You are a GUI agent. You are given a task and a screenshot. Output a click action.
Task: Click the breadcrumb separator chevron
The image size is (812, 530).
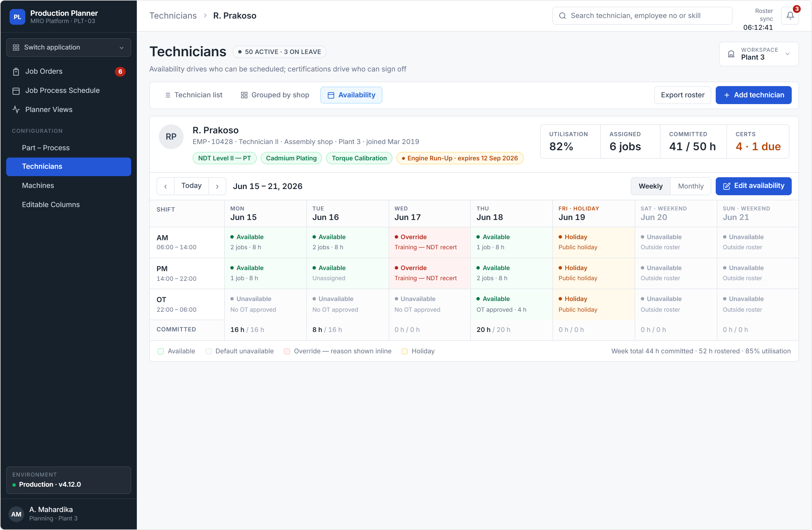tap(205, 16)
